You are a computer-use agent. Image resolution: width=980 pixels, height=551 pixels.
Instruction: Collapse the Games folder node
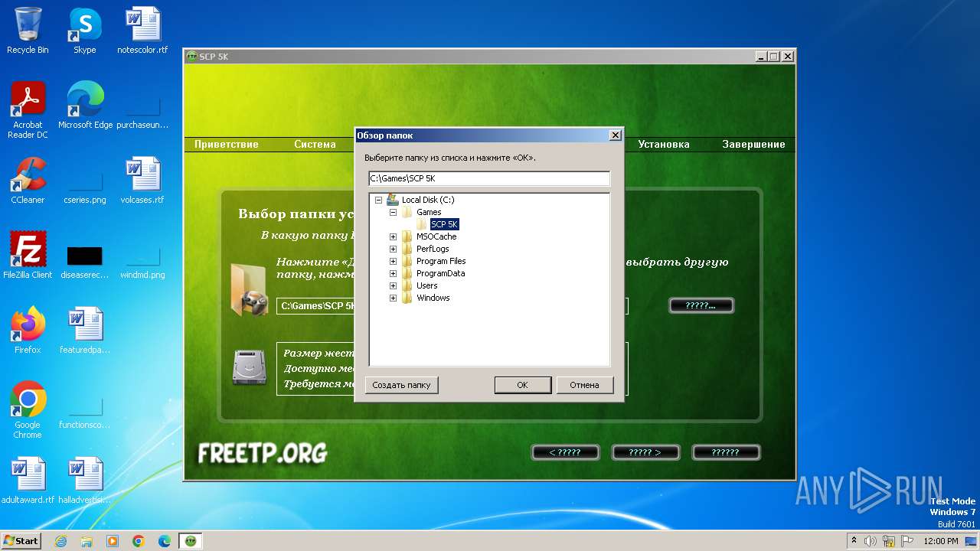393,212
